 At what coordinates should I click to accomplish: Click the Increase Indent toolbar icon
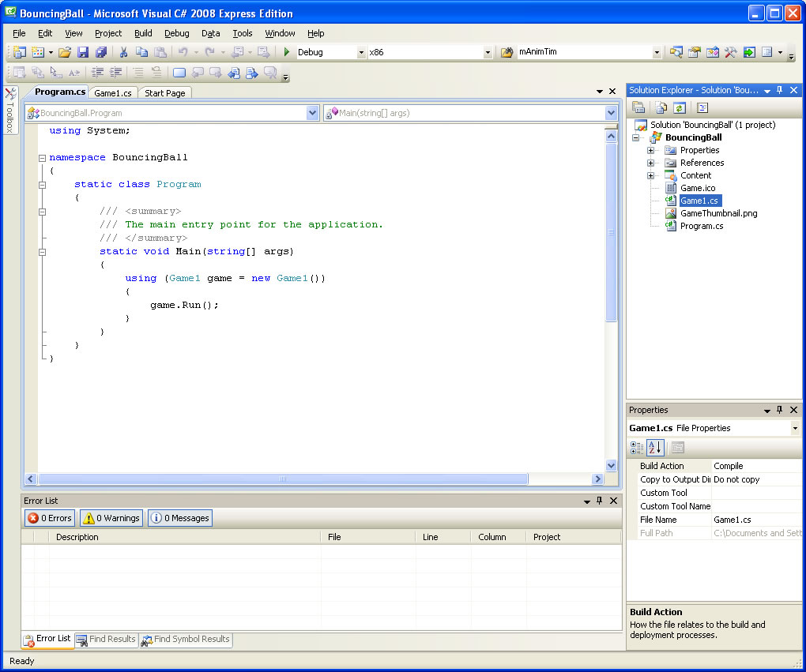pyautogui.click(x=115, y=73)
